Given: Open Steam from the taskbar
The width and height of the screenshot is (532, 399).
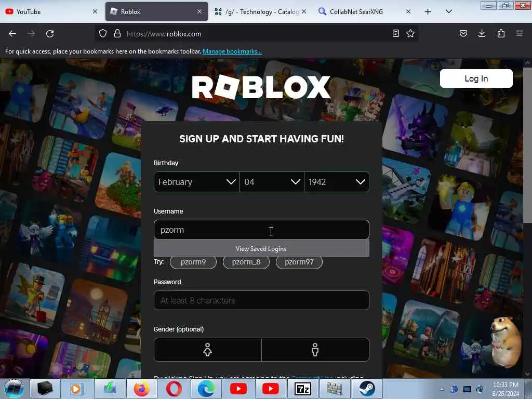Looking at the screenshot, I should pyautogui.click(x=367, y=389).
